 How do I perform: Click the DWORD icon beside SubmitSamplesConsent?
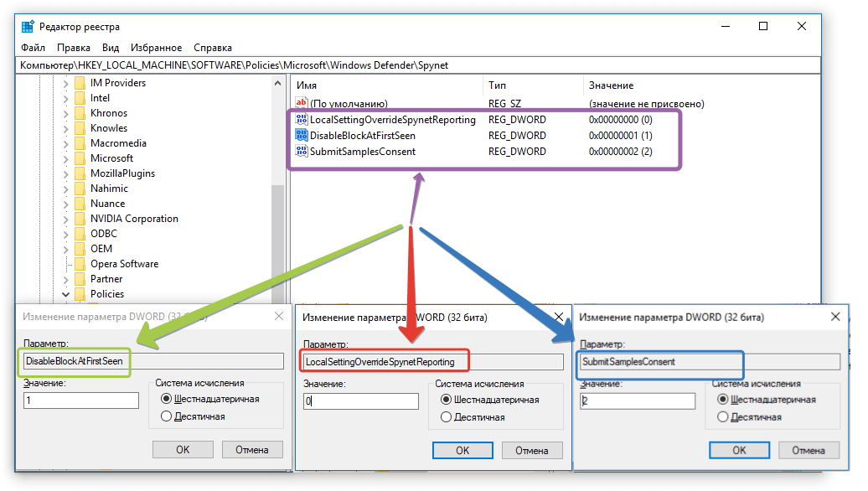pos(302,152)
